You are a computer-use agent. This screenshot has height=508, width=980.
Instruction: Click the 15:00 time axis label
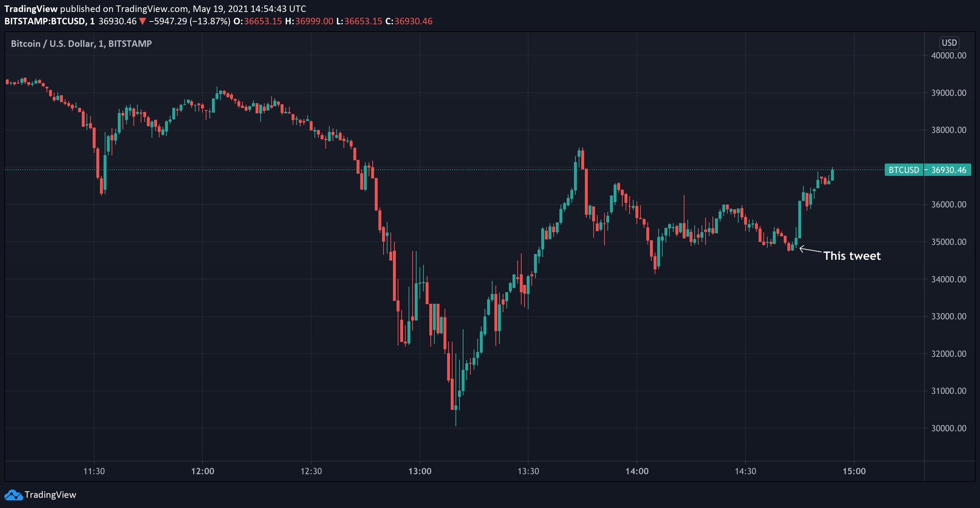854,471
